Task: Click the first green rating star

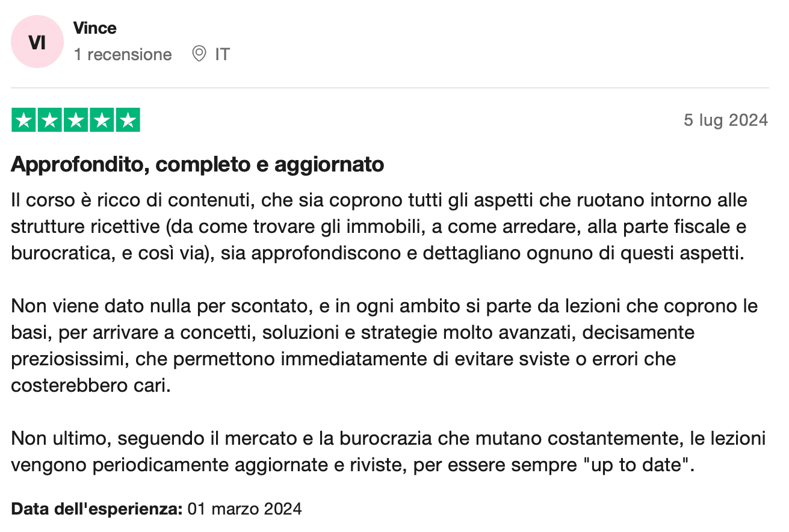Action: 23,120
